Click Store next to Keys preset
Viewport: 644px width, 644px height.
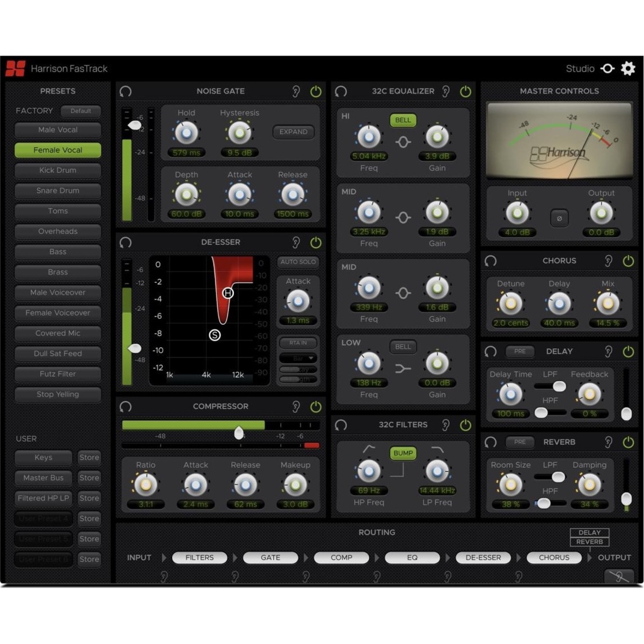(x=89, y=458)
